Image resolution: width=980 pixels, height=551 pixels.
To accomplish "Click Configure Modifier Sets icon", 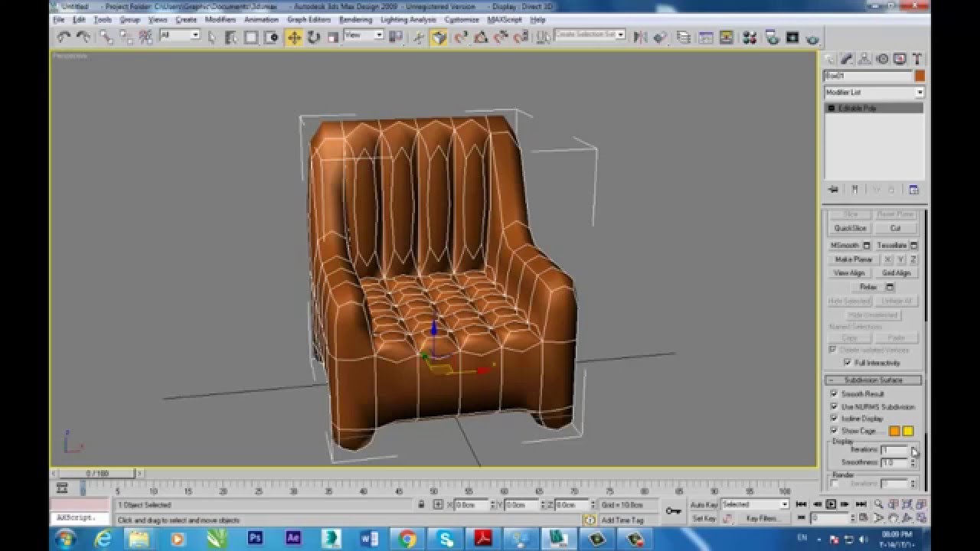I will click(913, 189).
